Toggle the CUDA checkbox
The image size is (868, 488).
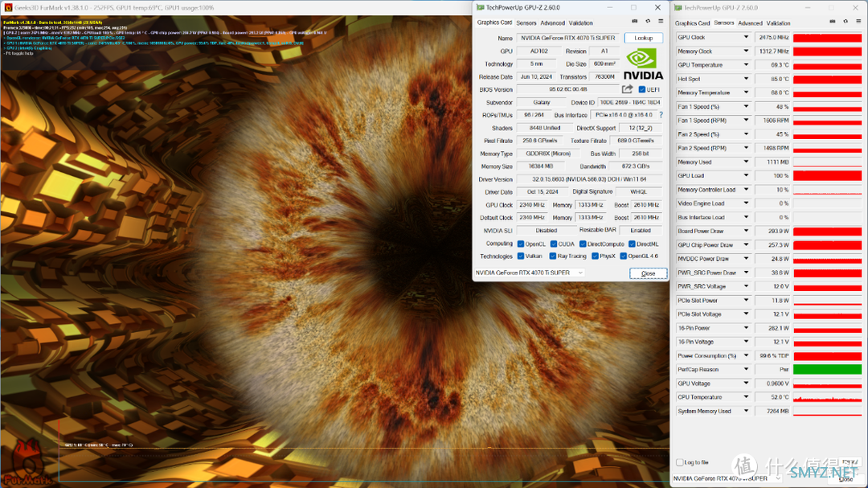553,244
